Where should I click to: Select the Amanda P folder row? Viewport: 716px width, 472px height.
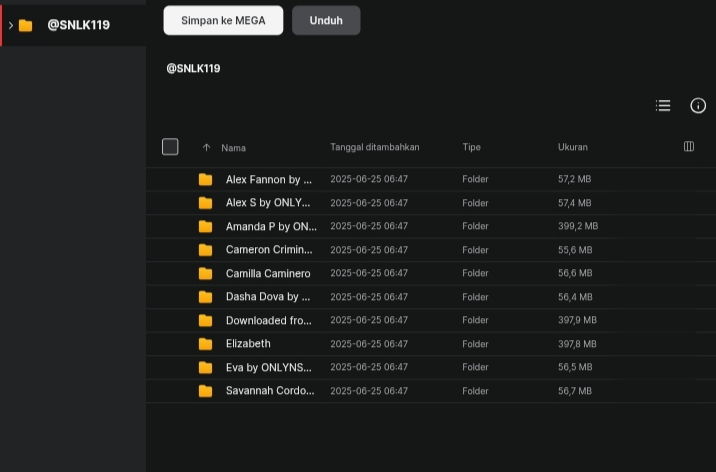pyautogui.click(x=431, y=226)
